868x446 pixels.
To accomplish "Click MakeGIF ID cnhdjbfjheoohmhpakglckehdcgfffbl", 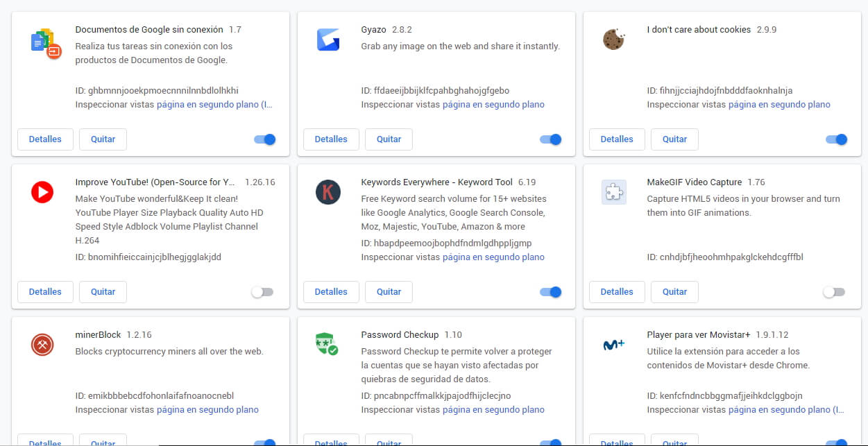I will 725,257.
